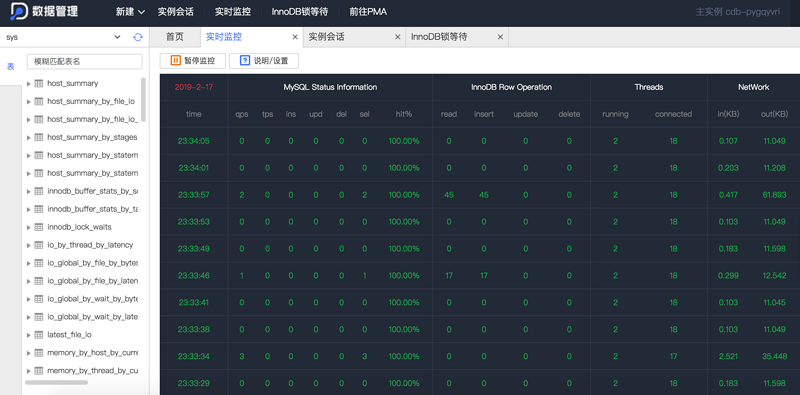Click the InnoDB Row Operation header
Image resolution: width=800 pixels, height=395 pixels.
pyautogui.click(x=511, y=87)
